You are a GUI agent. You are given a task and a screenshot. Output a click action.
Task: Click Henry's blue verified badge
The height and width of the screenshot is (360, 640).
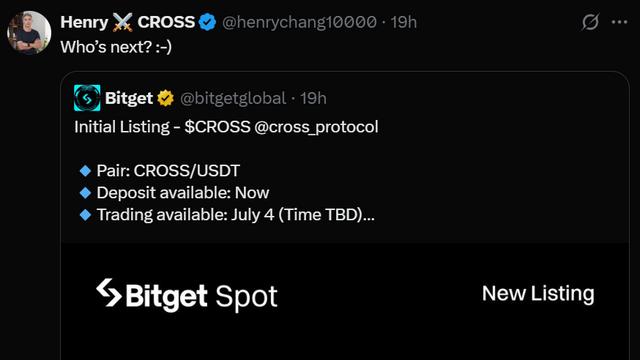207,22
